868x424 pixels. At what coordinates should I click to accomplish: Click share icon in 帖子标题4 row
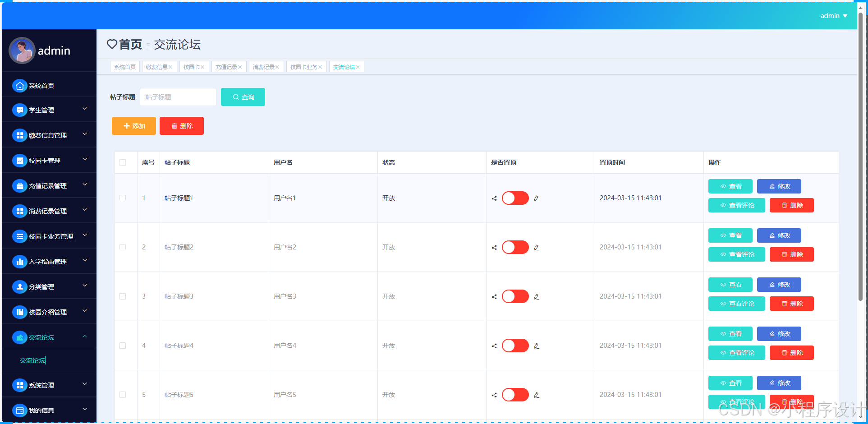click(x=494, y=346)
